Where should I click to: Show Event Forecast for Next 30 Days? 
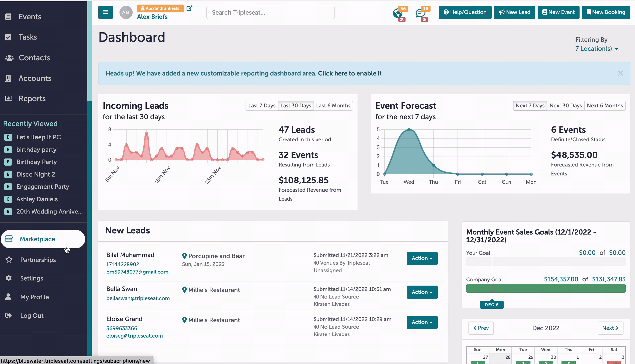[566, 106]
